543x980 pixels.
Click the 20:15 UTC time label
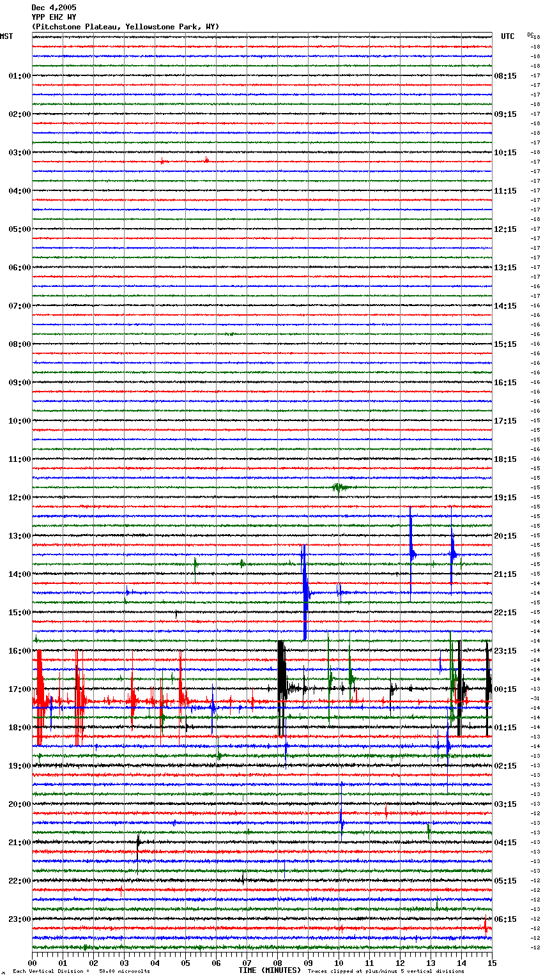click(505, 536)
